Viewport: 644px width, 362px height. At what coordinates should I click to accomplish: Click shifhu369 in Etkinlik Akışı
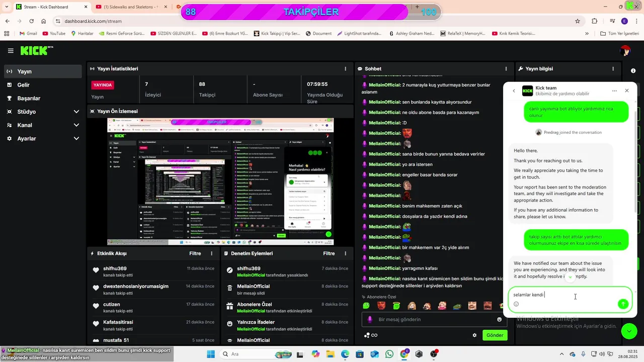[115, 269]
